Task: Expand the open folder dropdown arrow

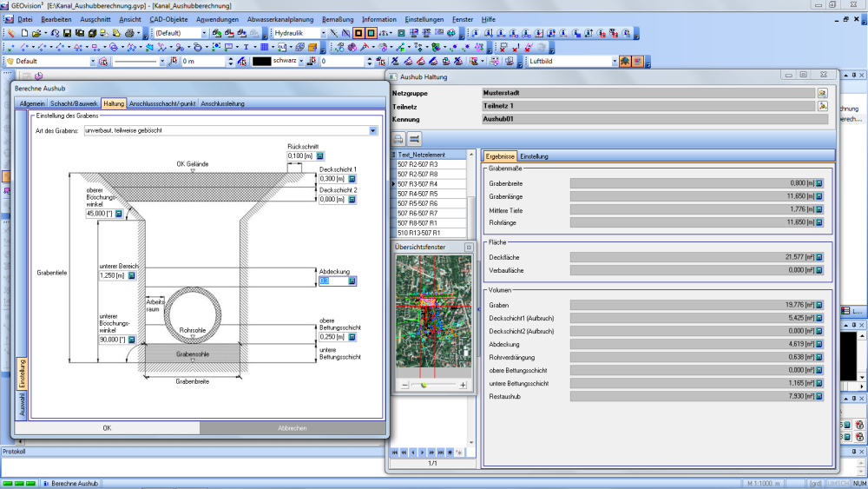Action: pyautogui.click(x=45, y=33)
